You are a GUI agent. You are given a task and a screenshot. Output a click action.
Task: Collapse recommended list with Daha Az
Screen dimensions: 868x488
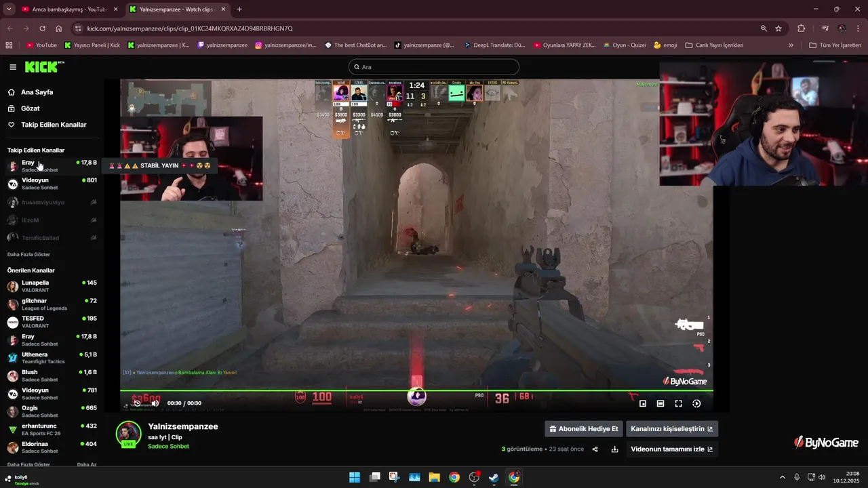tap(87, 464)
